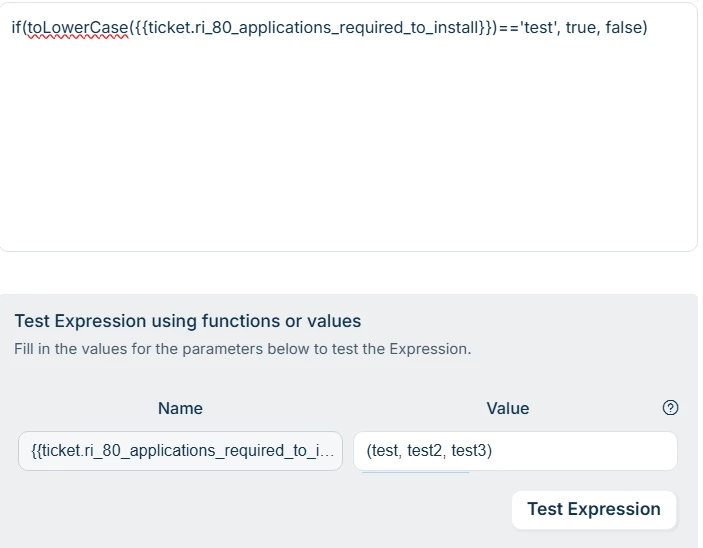Click the Name column header
Image resolution: width=703 pixels, height=548 pixels.
click(x=180, y=408)
